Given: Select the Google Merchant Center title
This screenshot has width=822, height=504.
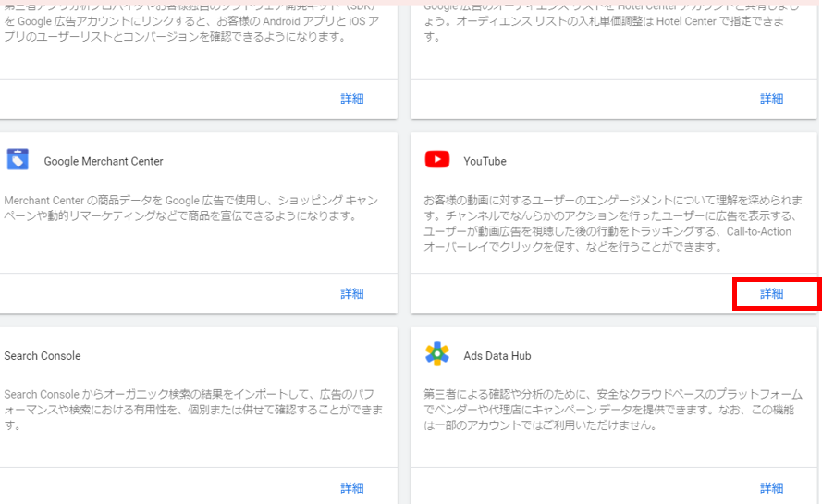Looking at the screenshot, I should coord(104,162).
